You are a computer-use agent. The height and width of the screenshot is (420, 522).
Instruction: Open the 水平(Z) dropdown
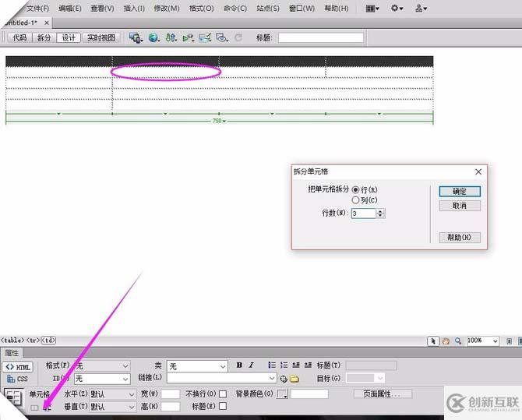point(112,394)
